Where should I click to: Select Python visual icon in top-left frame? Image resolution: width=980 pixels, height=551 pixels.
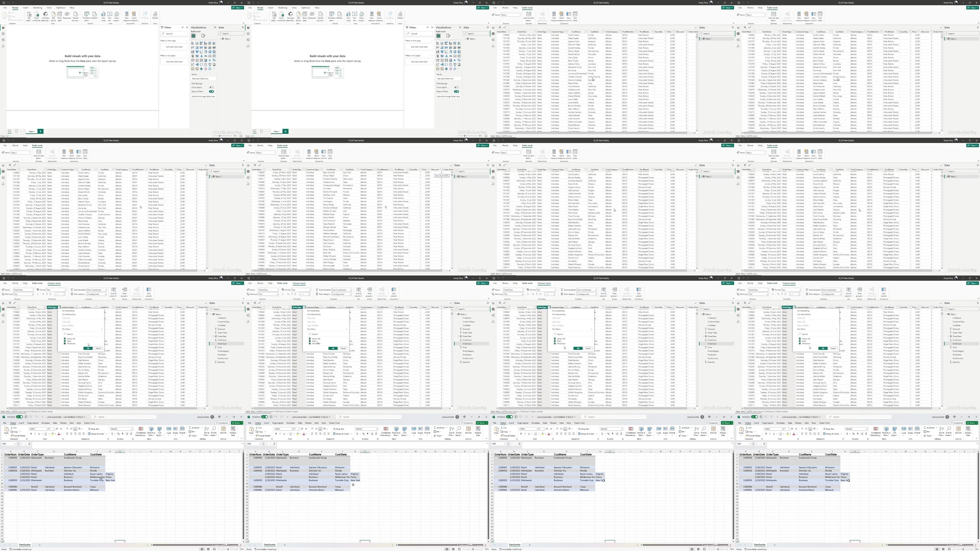point(214,60)
